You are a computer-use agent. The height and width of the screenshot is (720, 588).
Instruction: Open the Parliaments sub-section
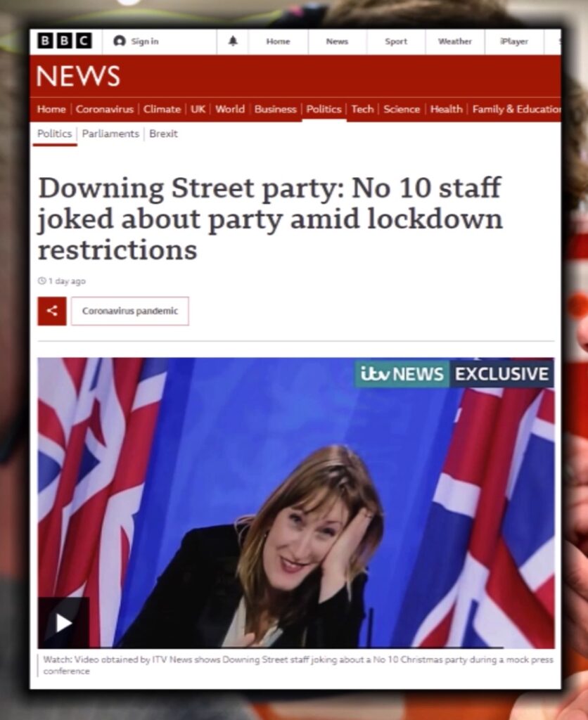point(110,134)
